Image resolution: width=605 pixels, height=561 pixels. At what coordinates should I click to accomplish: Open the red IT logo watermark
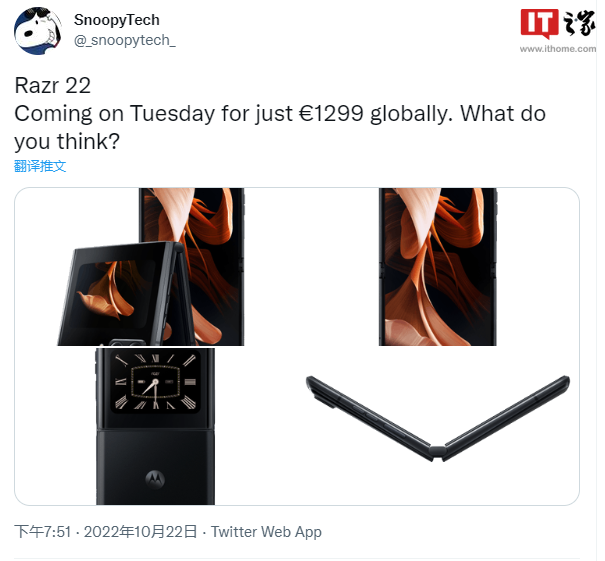(x=539, y=23)
